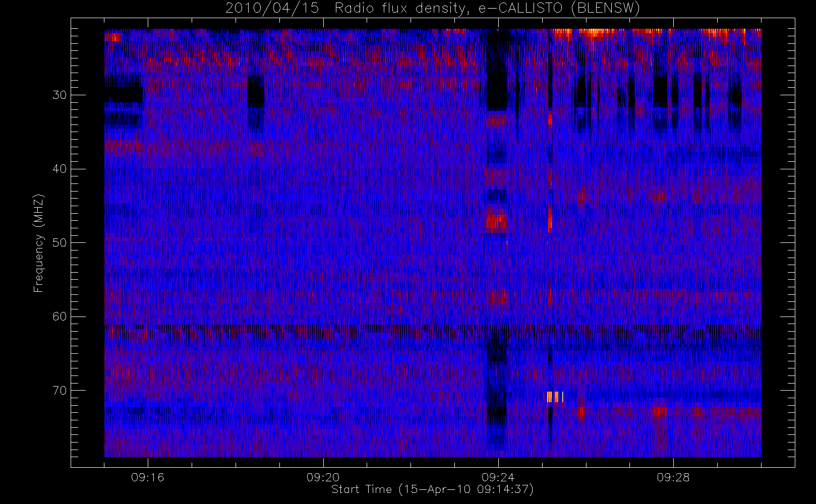
Task: Click the 50 MHz frequency label
Action: click(x=60, y=242)
